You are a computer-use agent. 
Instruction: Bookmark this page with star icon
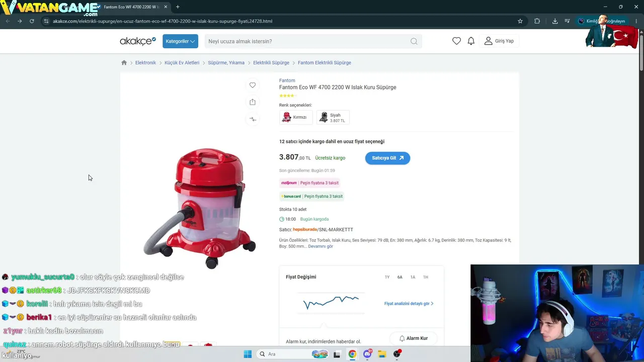pyautogui.click(x=520, y=21)
